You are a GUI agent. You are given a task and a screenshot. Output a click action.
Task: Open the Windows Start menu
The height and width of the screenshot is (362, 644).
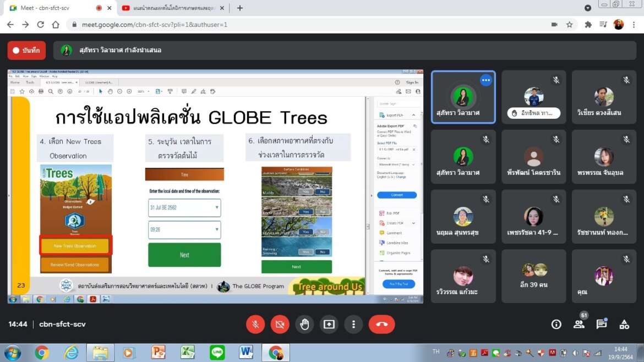[x=13, y=353]
